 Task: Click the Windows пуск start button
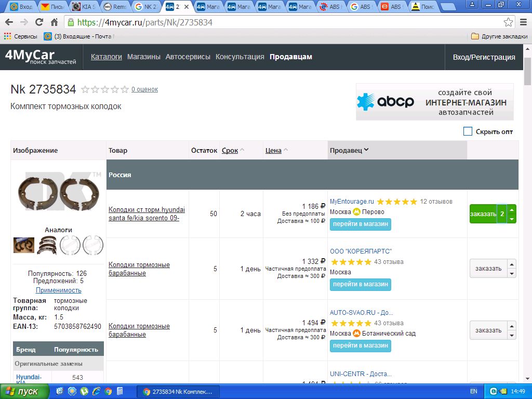click(23, 391)
